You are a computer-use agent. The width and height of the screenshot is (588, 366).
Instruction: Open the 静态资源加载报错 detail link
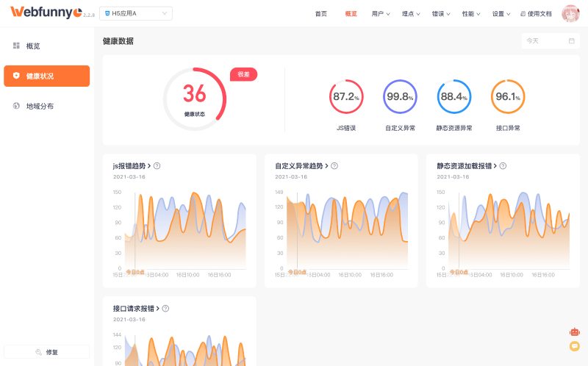pos(467,166)
